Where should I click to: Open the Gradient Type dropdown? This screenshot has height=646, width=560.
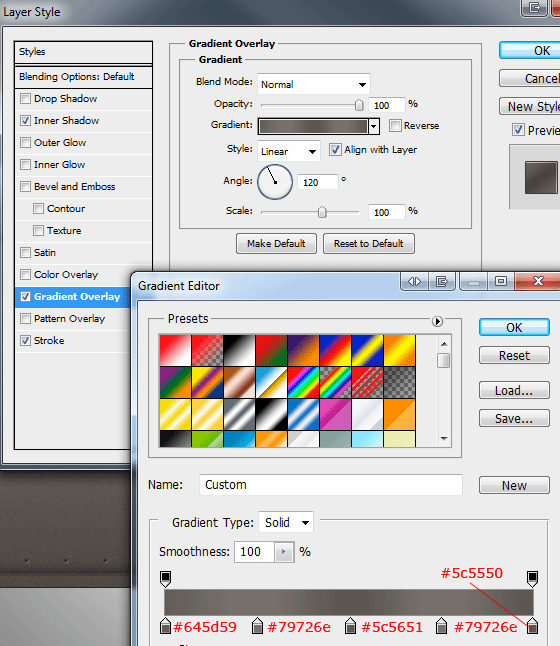tap(286, 522)
